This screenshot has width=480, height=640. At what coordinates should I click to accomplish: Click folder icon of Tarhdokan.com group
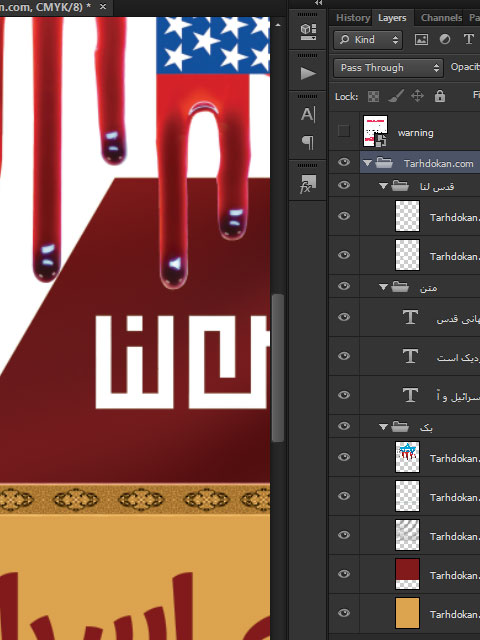[x=384, y=163]
